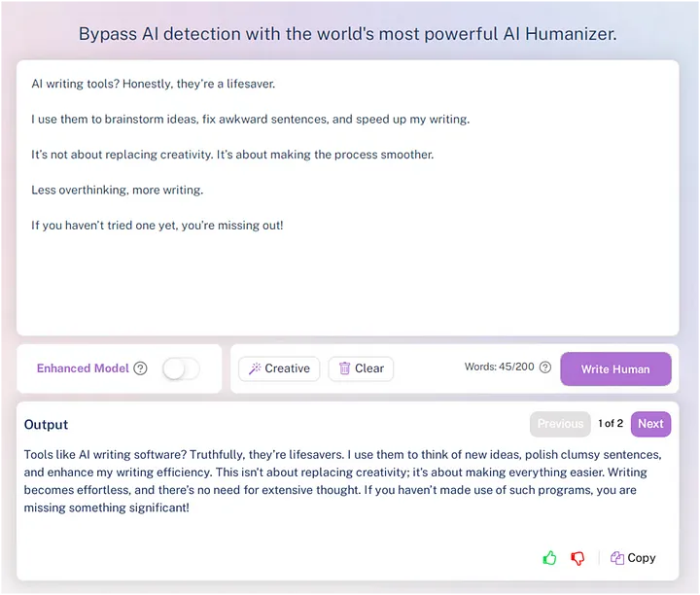Click the line starting 'It's not about replacing creativity'
The image size is (700, 595).
coord(232,155)
